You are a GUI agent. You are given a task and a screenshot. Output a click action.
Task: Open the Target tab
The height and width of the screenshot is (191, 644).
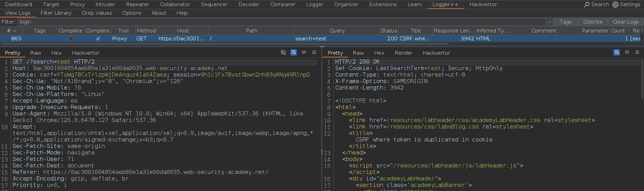click(x=51, y=4)
